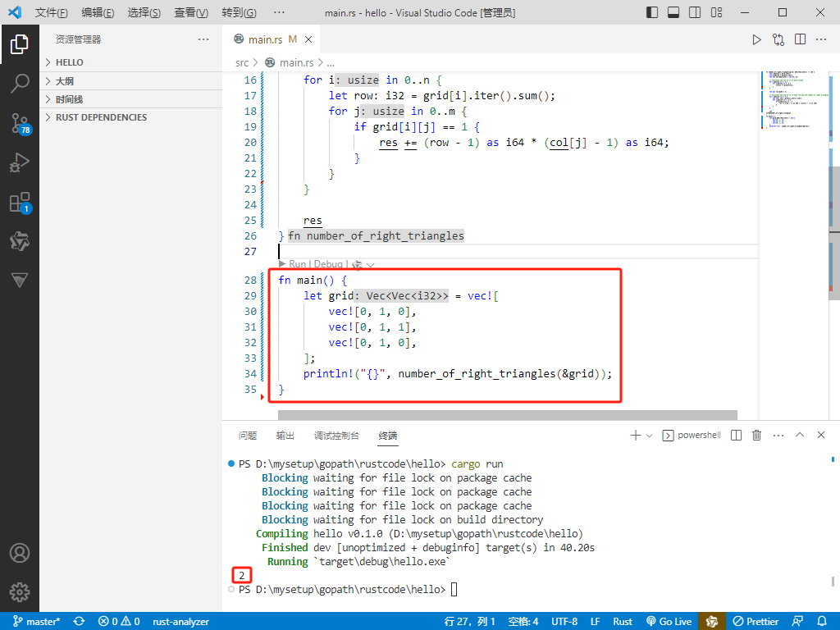Click rust-analyzer status bar item
Screen dimensions: 840x630
click(181, 622)
